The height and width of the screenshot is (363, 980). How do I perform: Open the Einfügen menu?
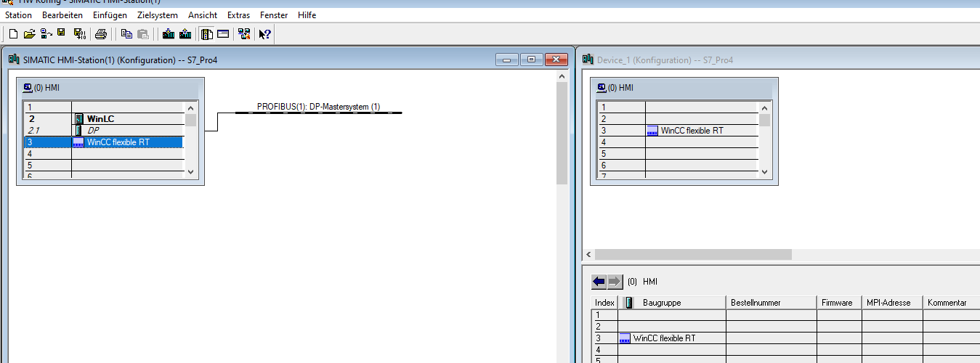[110, 15]
